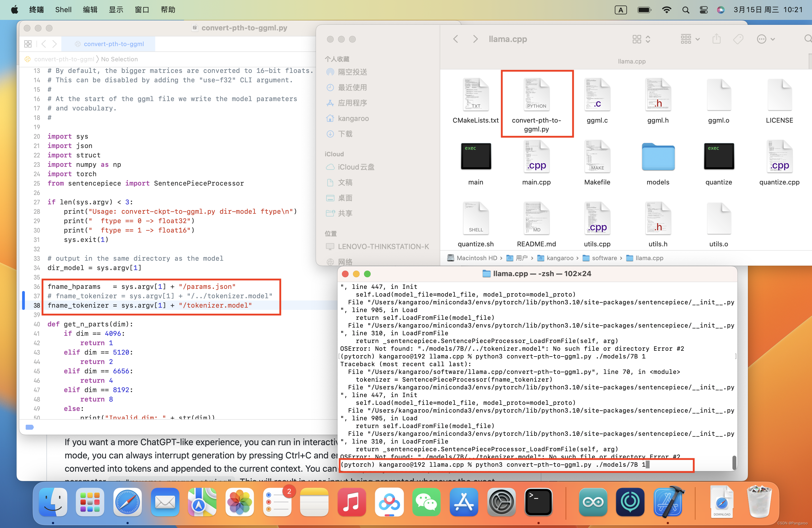Click the Siri icon in menu bar
The height and width of the screenshot is (528, 812).
(721, 10)
